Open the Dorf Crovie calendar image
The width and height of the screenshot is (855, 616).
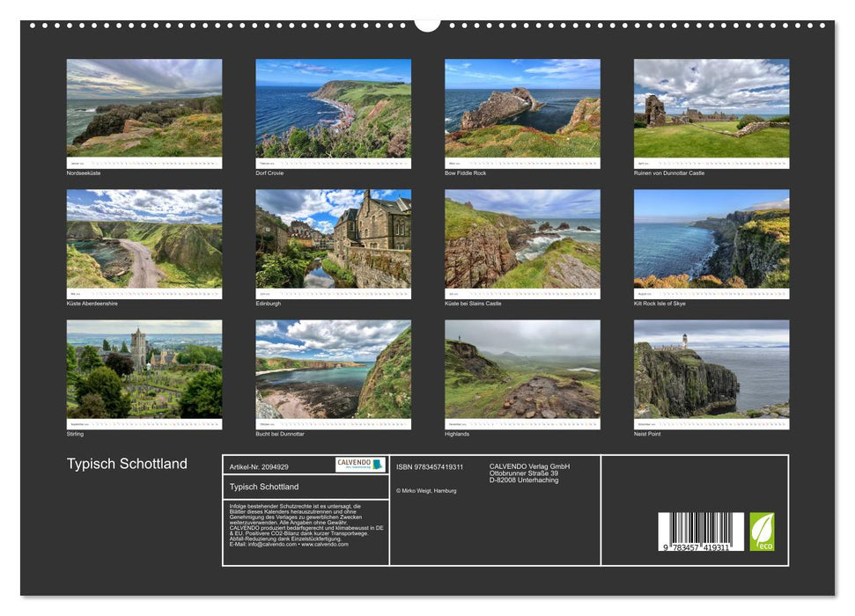(x=333, y=110)
